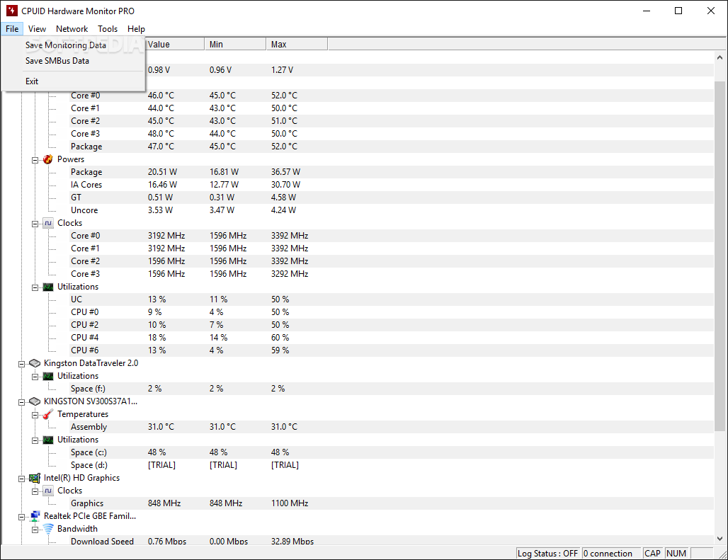The width and height of the screenshot is (728, 560).
Task: Click the vertical scrollbar thumb
Action: click(720, 256)
